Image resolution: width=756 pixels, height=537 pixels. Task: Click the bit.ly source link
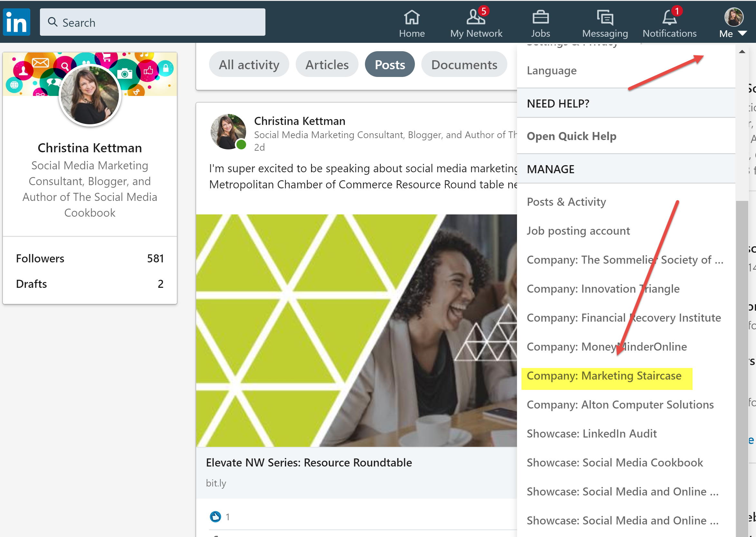(216, 483)
